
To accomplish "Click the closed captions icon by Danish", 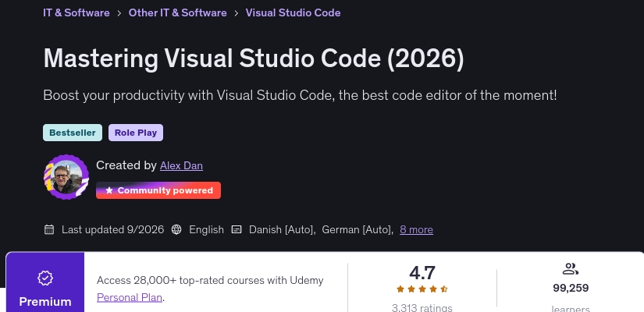I will (237, 229).
